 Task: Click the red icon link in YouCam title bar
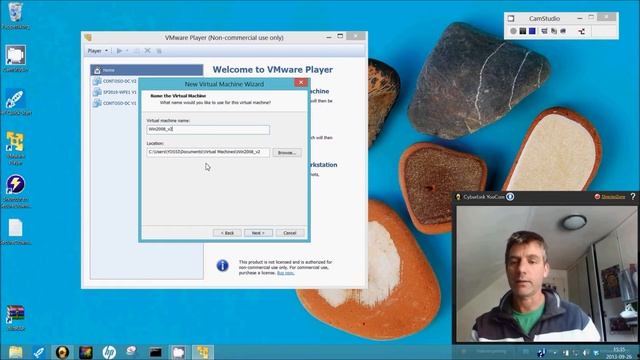(x=610, y=197)
